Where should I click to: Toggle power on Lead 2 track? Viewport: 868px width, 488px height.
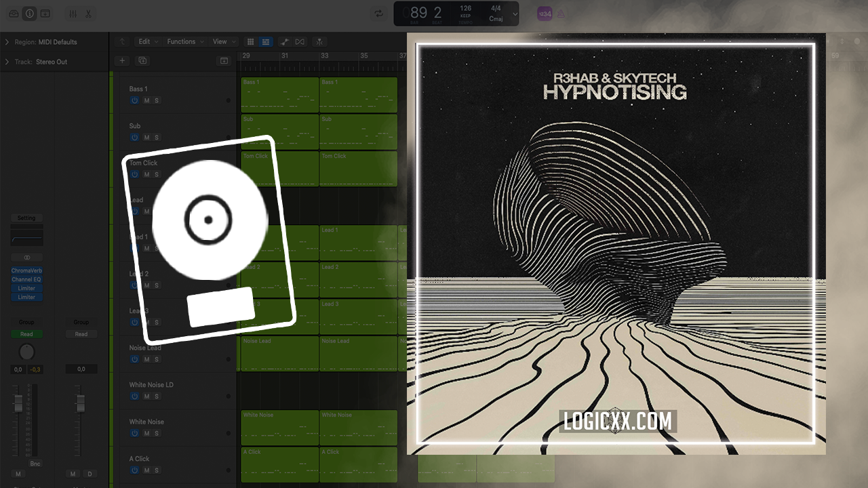[x=134, y=285]
